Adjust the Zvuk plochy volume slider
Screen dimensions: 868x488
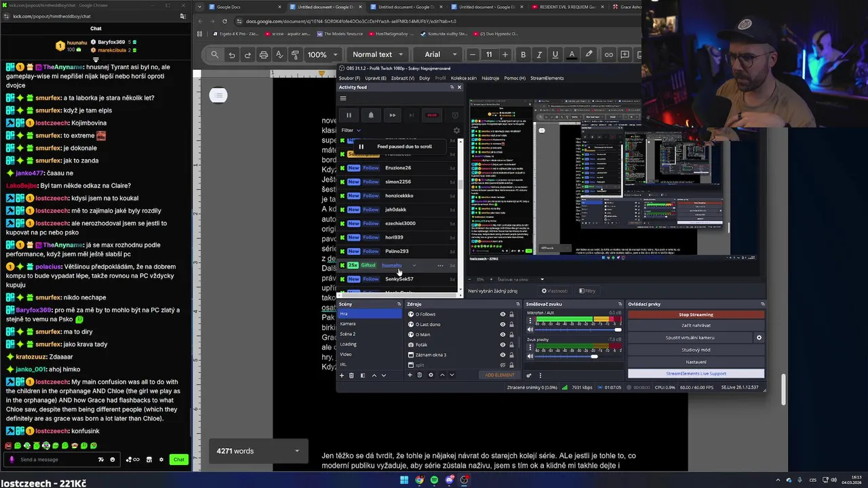[579, 356]
